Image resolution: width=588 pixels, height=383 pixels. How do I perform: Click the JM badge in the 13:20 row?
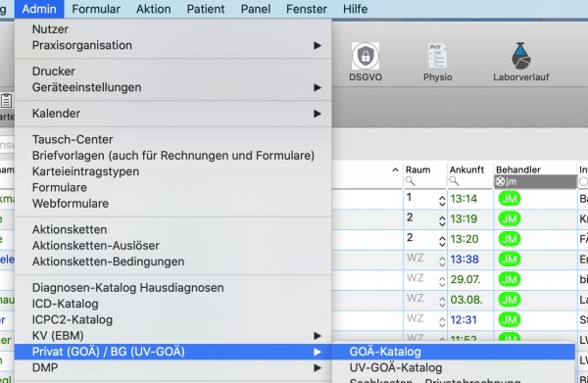[x=510, y=239]
